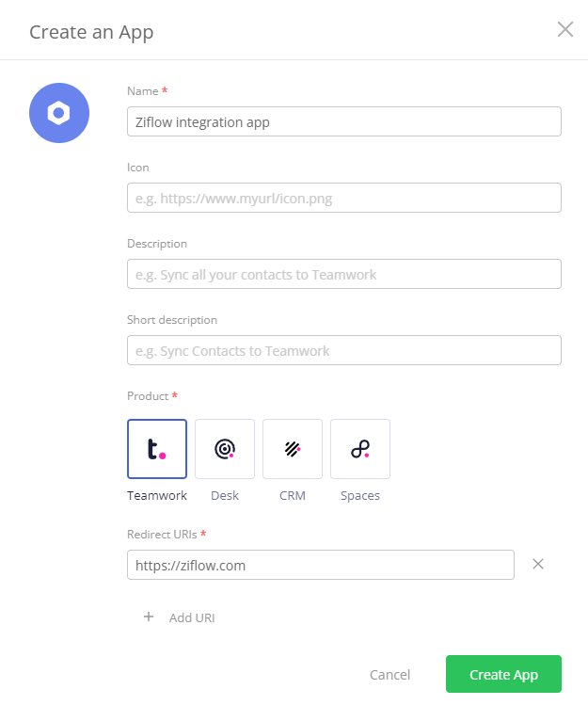The width and height of the screenshot is (588, 721).
Task: Select the Teamwork product icon
Action: click(157, 449)
